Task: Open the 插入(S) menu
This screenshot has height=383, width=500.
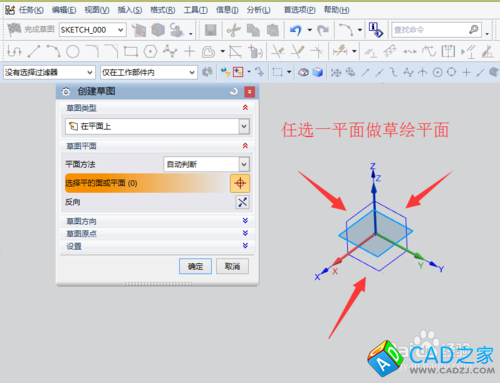Action: [x=130, y=10]
